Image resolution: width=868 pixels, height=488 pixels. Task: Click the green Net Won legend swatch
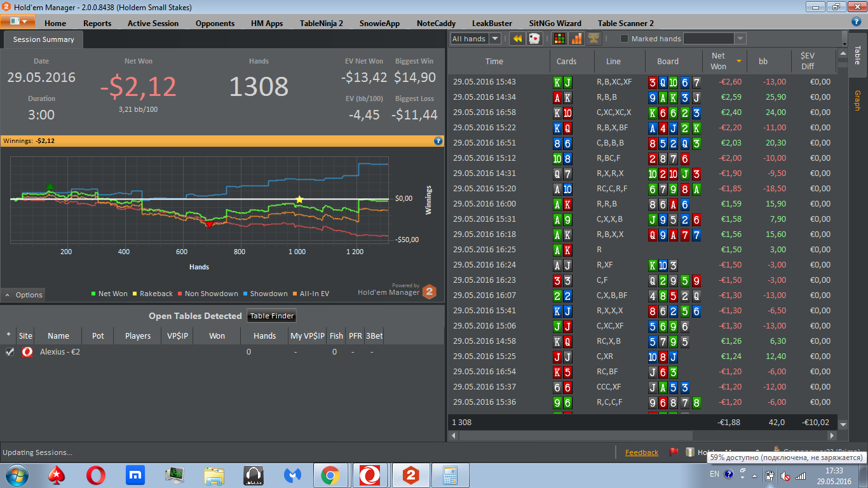93,294
